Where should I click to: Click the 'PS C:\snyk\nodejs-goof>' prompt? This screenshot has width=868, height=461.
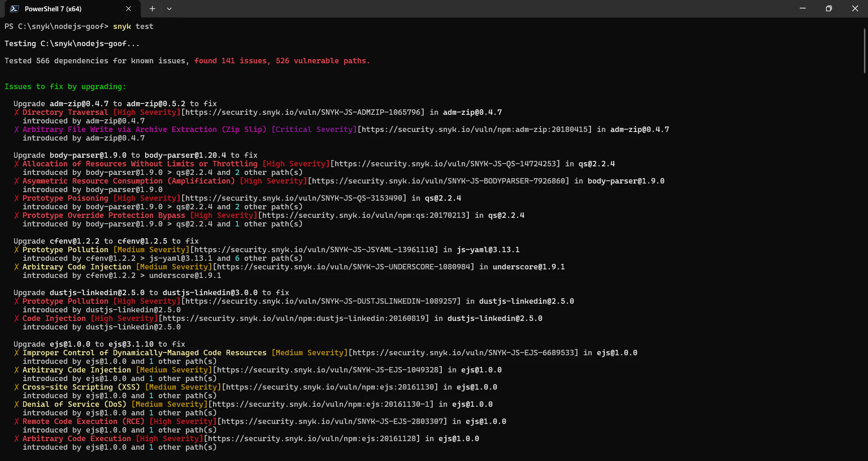point(57,26)
